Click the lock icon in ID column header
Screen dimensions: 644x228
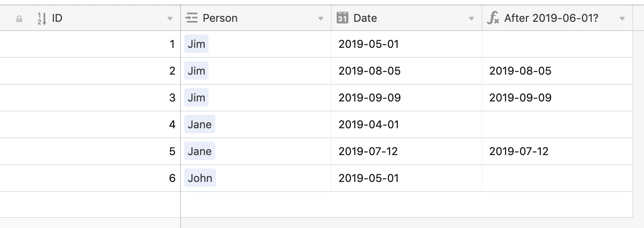(19, 18)
